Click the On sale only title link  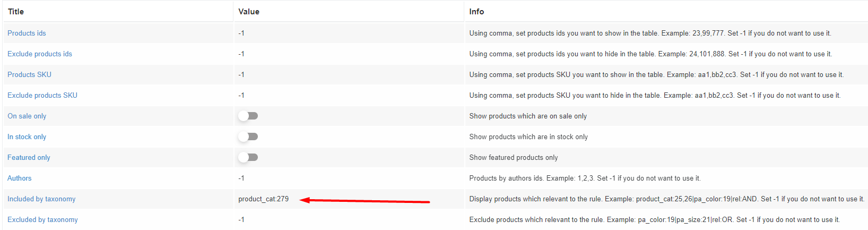pyautogui.click(x=27, y=116)
